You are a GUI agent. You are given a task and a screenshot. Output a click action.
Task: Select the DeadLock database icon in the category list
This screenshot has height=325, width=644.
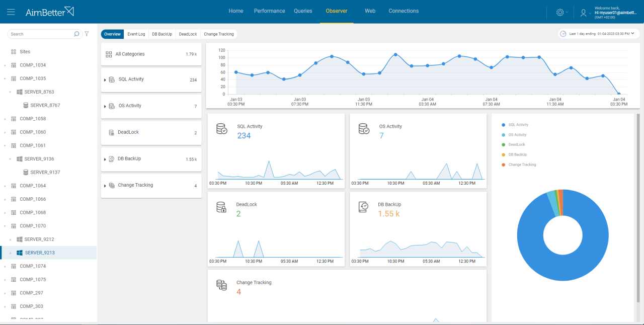pos(111,132)
